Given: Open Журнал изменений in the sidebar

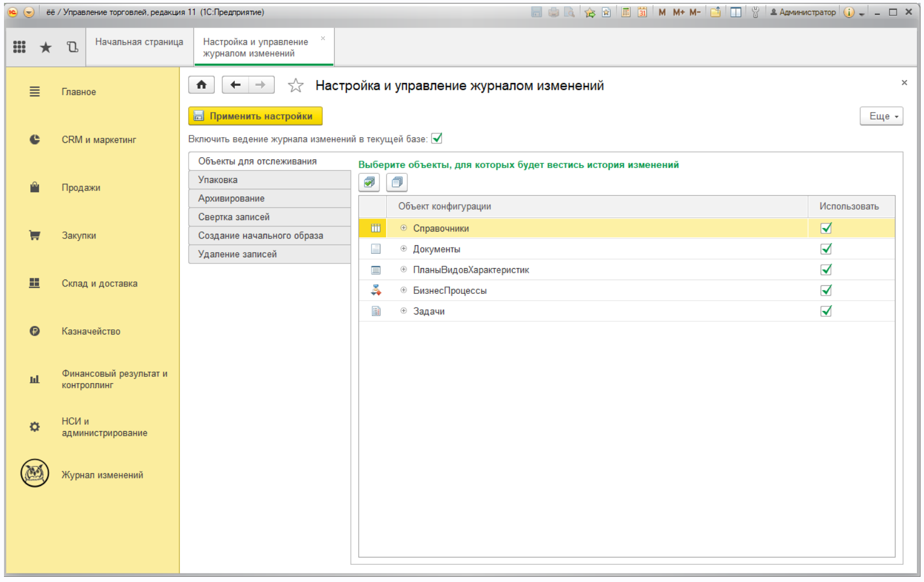Looking at the screenshot, I should pyautogui.click(x=102, y=475).
